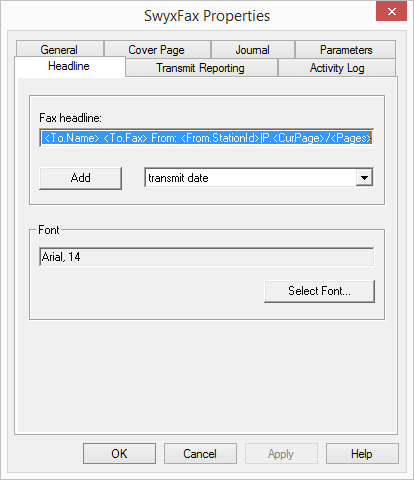
Task: Click inside the Fax headline text field
Action: pyautogui.click(x=206, y=138)
